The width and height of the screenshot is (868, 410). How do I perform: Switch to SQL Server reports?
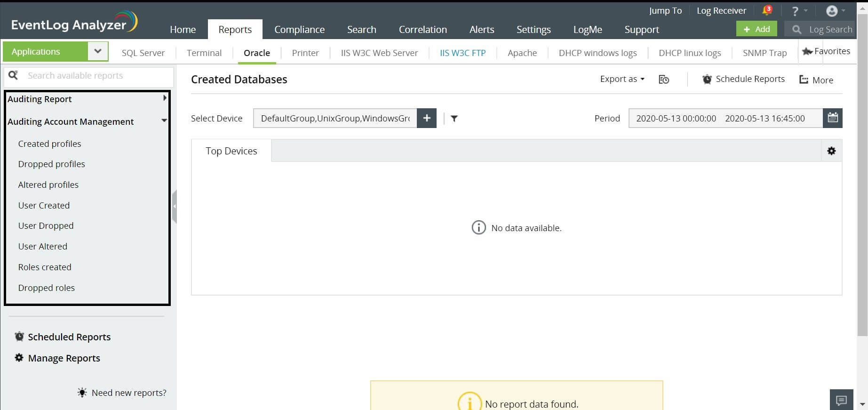pos(143,53)
